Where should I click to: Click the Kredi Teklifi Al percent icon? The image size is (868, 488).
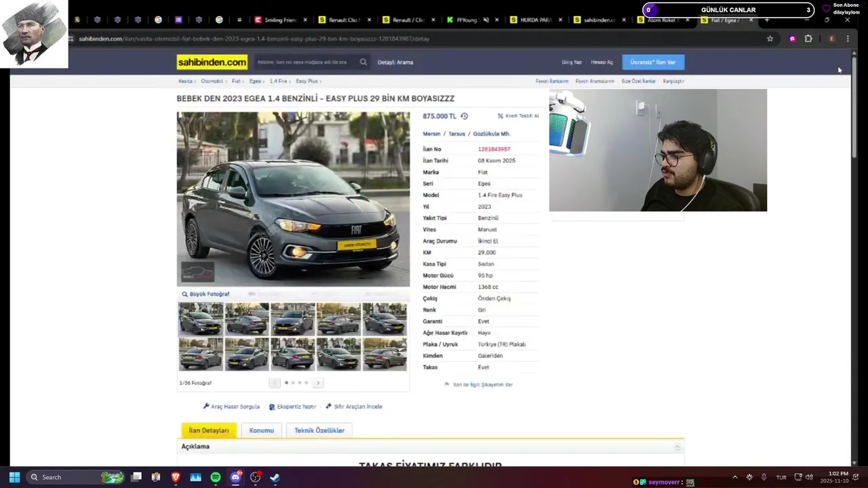(x=500, y=116)
